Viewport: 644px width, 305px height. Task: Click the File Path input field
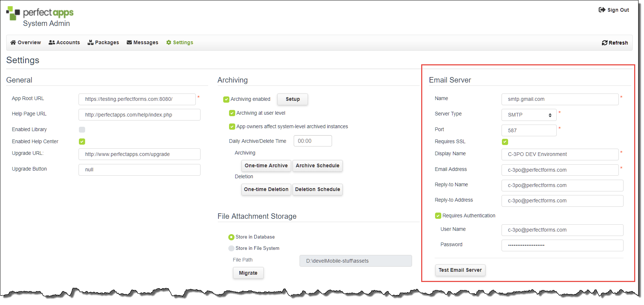pos(356,261)
